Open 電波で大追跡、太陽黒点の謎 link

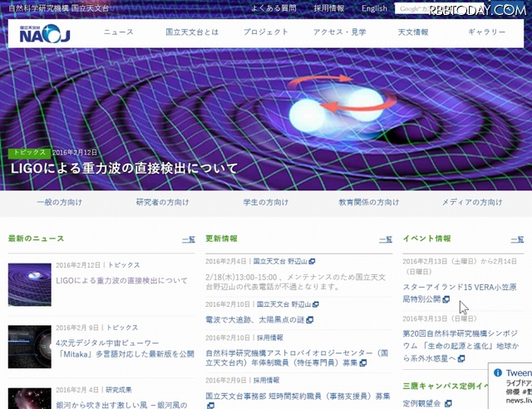pyautogui.click(x=255, y=320)
